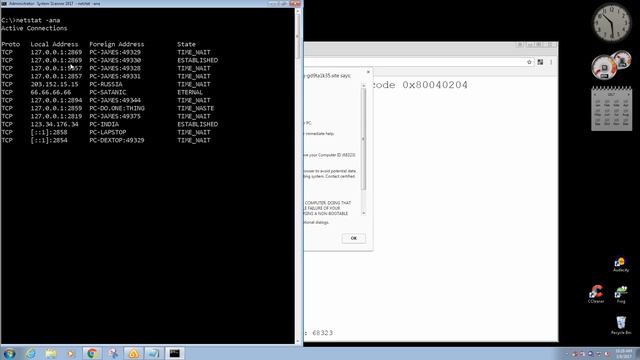Click the "68323" number at page bottom
640x360 pixels.
tap(322, 333)
